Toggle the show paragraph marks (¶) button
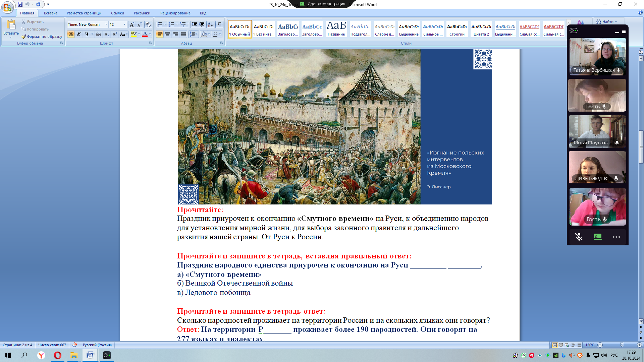Viewport: 644px width, 362px height. [x=219, y=24]
